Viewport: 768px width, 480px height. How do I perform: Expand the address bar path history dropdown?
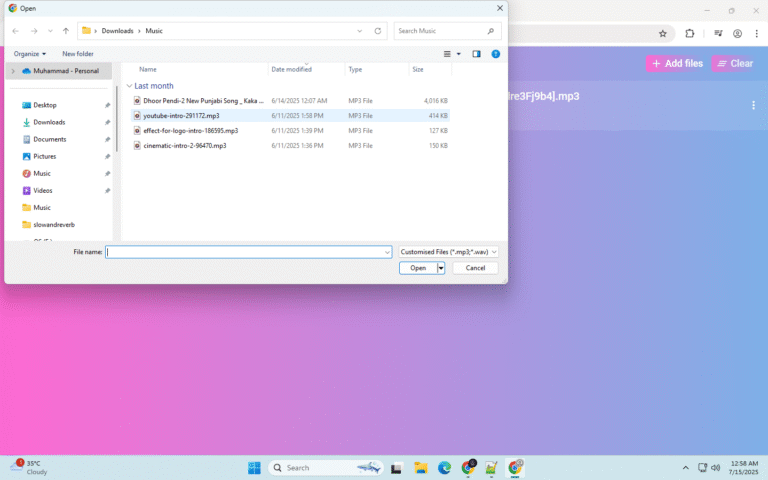[x=360, y=31]
